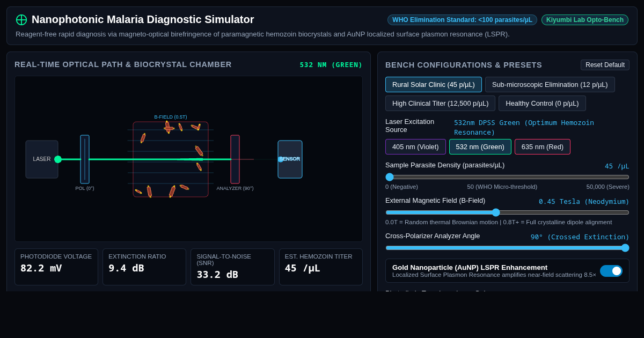Click the crosshair logo icon beside the title
This screenshot has height=338, width=644.
tap(21, 20)
